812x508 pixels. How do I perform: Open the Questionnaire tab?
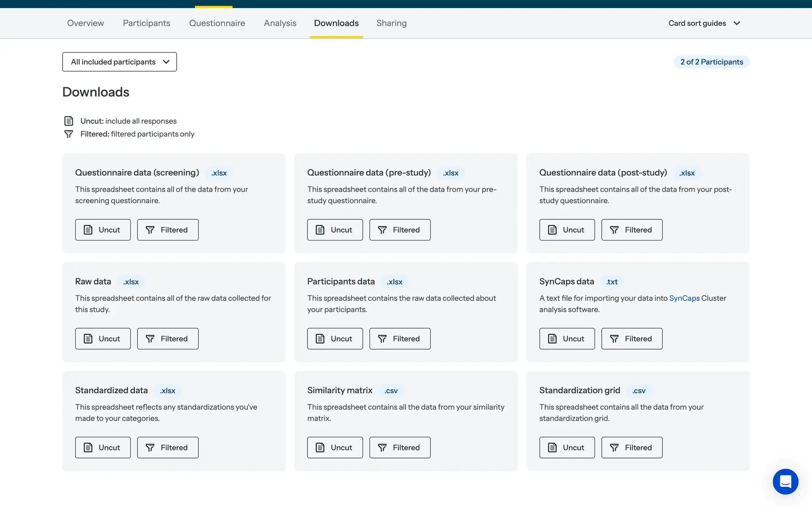[x=217, y=23]
